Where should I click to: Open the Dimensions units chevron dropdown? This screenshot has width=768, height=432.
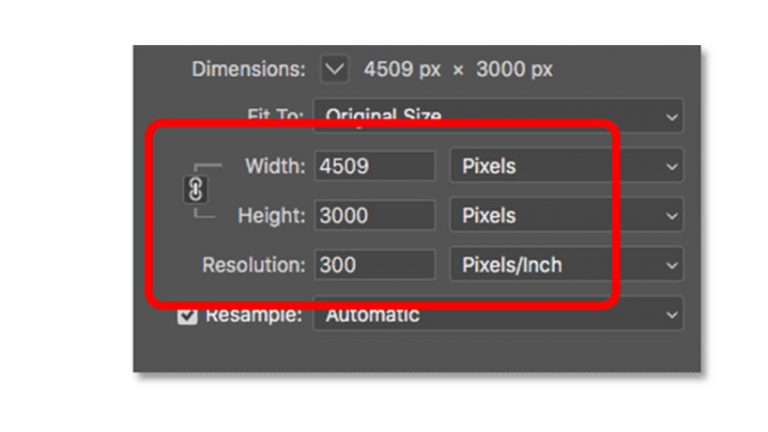pyautogui.click(x=335, y=69)
